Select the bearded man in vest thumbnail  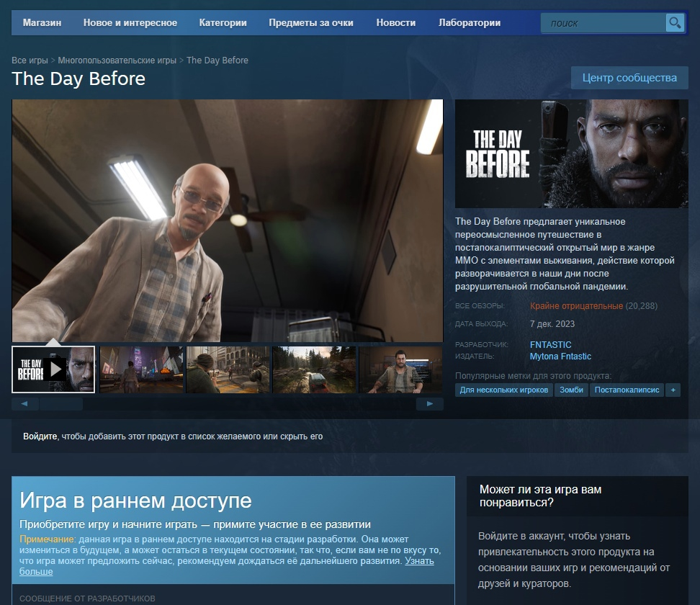[400, 369]
